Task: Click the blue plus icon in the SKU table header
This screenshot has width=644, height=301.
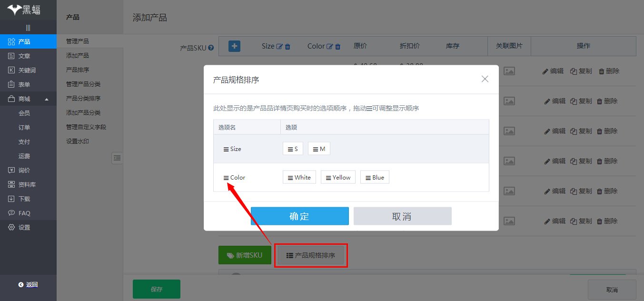Action: pyautogui.click(x=233, y=46)
